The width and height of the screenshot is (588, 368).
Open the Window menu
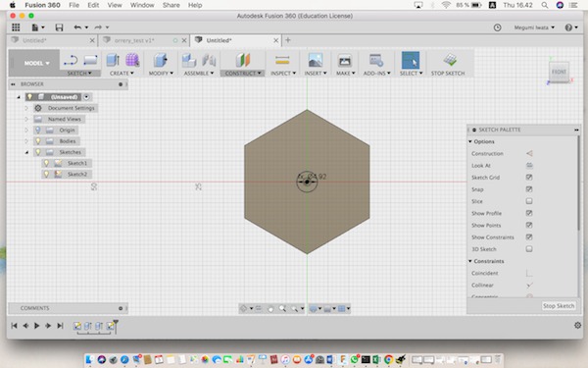[x=142, y=5]
